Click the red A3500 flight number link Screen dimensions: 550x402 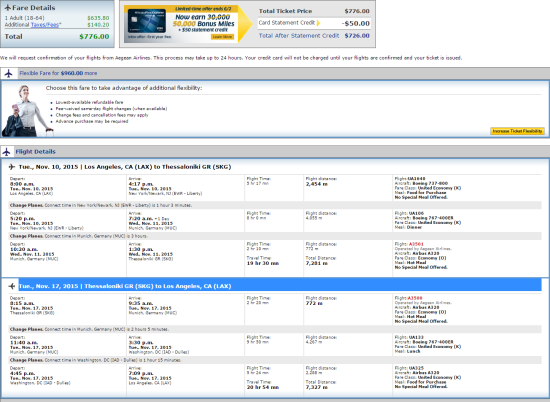(415, 298)
